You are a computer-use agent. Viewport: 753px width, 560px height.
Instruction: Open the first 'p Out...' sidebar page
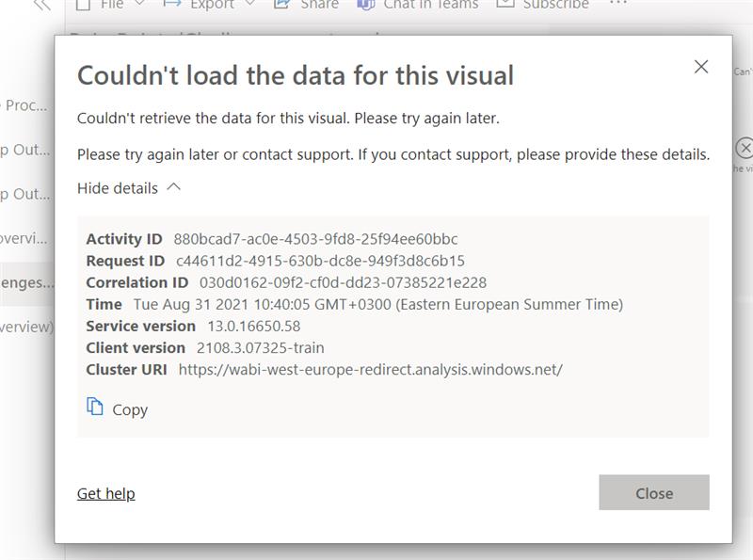(25, 150)
